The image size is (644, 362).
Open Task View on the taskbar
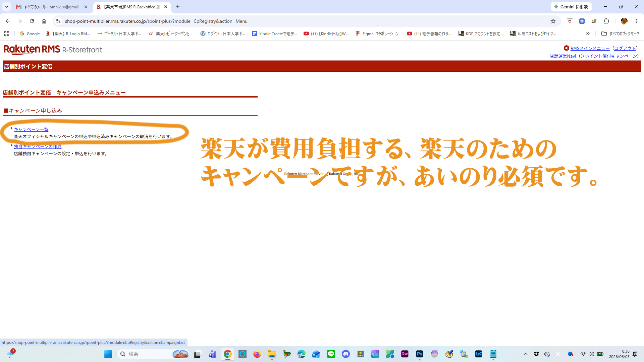198,354
